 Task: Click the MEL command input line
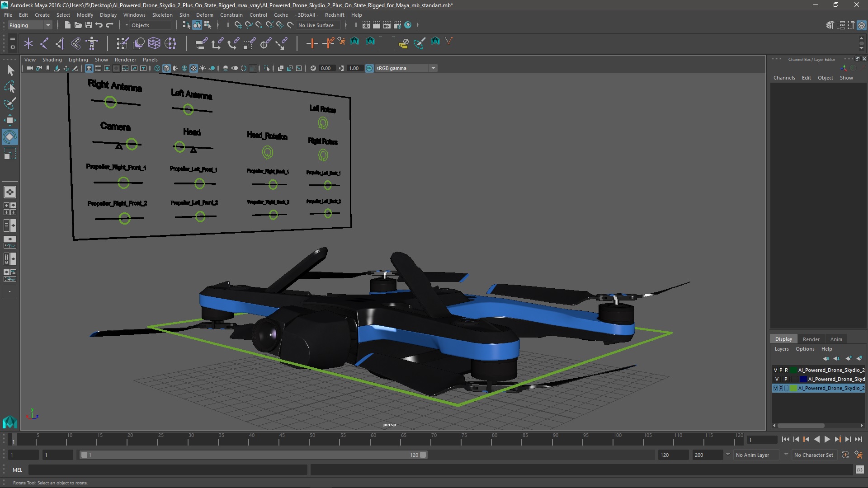[x=168, y=470]
